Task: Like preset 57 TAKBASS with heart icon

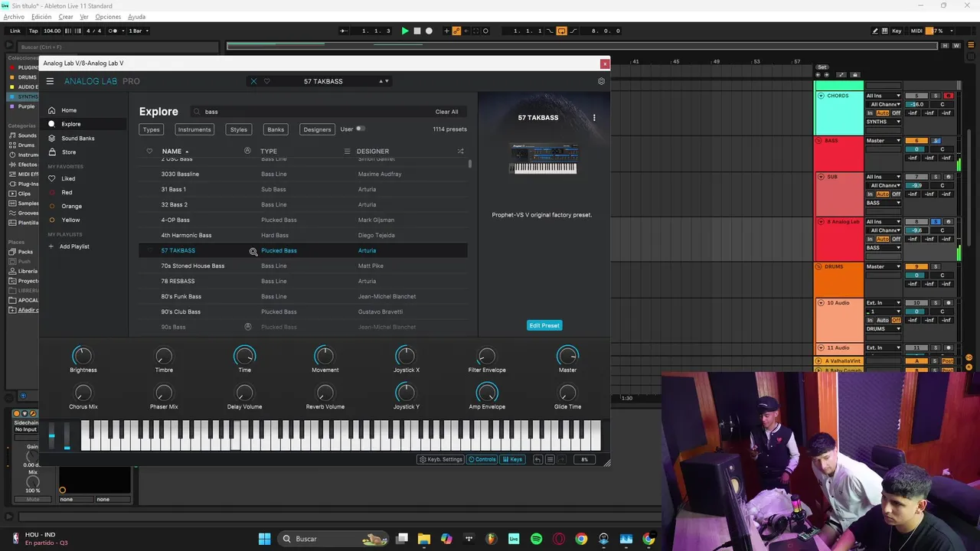Action: pyautogui.click(x=267, y=81)
